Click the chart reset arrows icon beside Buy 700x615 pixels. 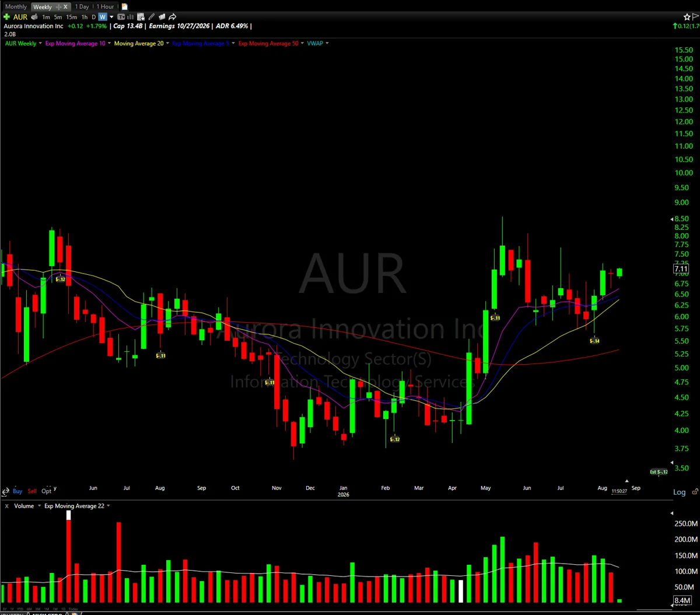click(x=6, y=491)
